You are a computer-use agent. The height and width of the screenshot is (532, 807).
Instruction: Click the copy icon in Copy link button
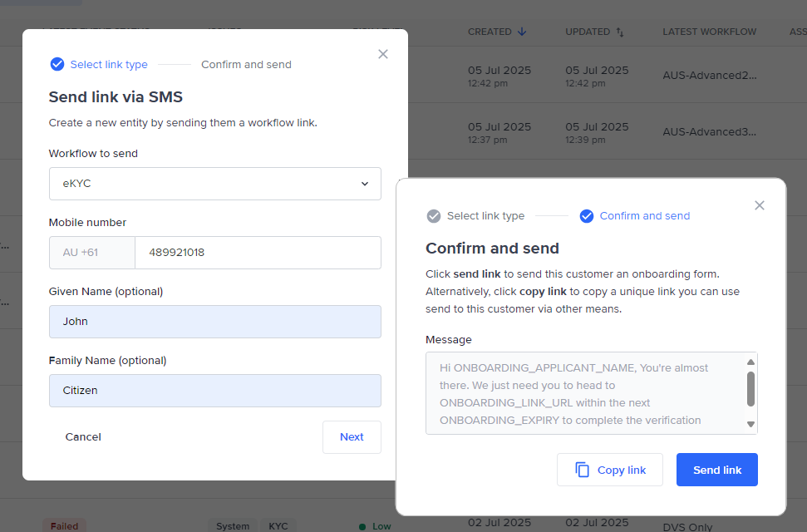583,470
